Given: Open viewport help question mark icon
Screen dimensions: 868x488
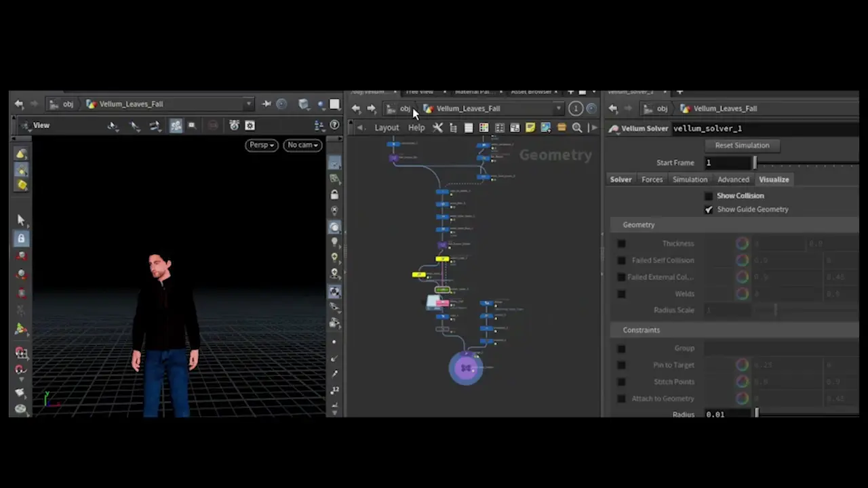Looking at the screenshot, I should (334, 125).
